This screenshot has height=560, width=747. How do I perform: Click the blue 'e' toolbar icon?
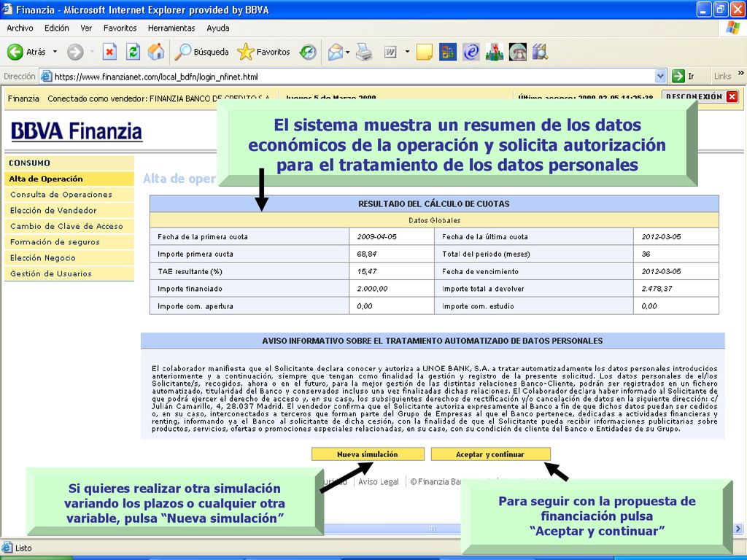point(471,52)
